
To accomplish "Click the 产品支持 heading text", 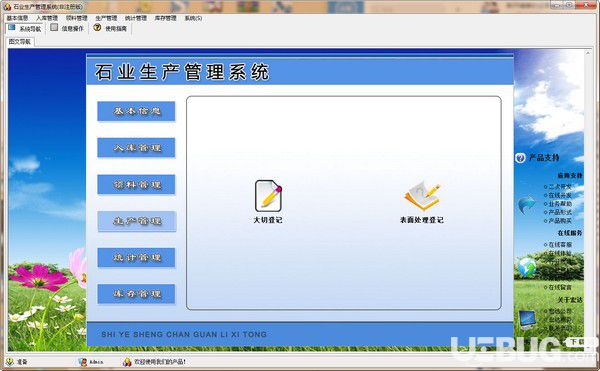I will point(544,158).
